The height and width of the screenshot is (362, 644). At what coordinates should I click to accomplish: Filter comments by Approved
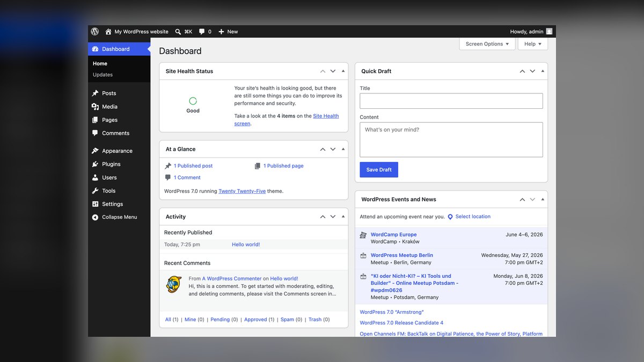[x=255, y=320]
